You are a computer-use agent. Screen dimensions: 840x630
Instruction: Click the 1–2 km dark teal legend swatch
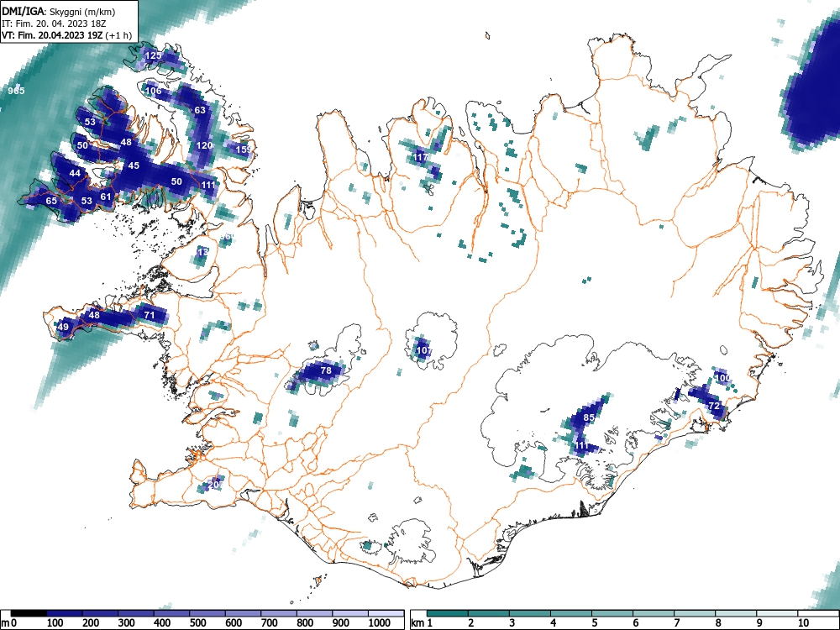(x=448, y=614)
